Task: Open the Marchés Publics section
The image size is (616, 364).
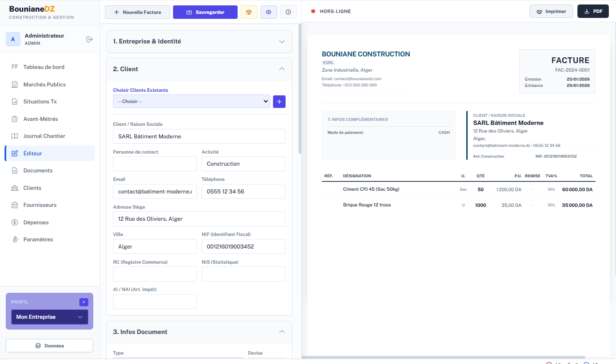Action: point(44,85)
